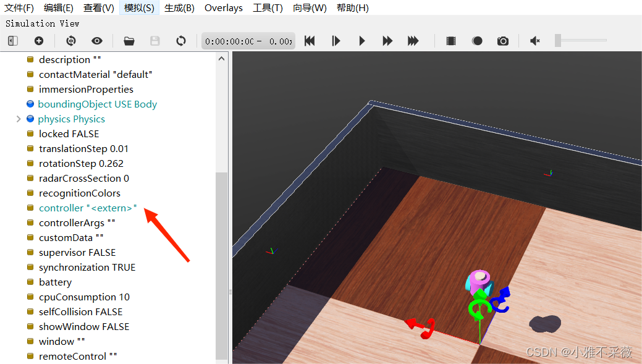
Task: Toggle the sound mute speaker icon
Action: pos(535,41)
